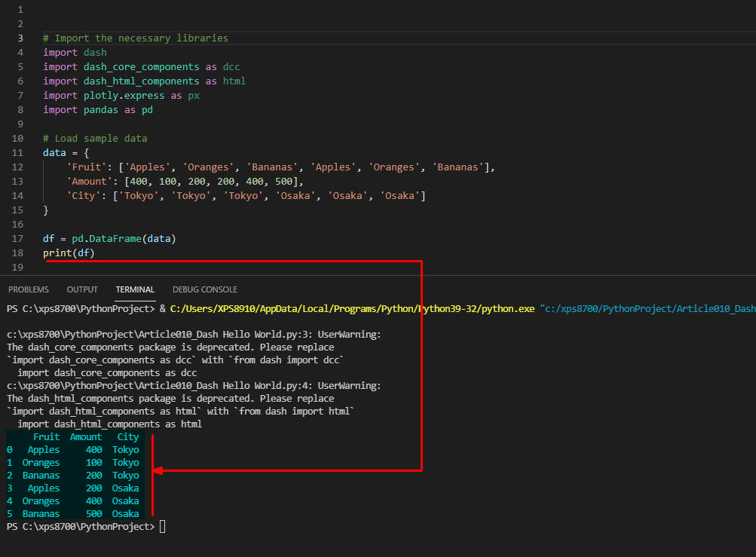Screen dimensions: 756x557
Task: Click the 'Amount' header in terminal output
Action: 86,437
